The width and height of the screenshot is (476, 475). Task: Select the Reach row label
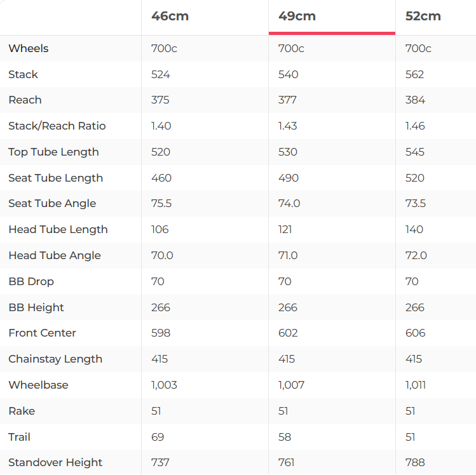[x=25, y=100]
